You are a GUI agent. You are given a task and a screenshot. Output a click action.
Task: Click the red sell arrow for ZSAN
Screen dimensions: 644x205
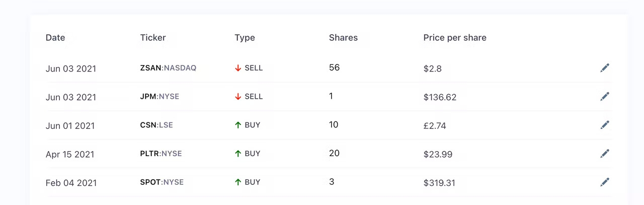238,68
